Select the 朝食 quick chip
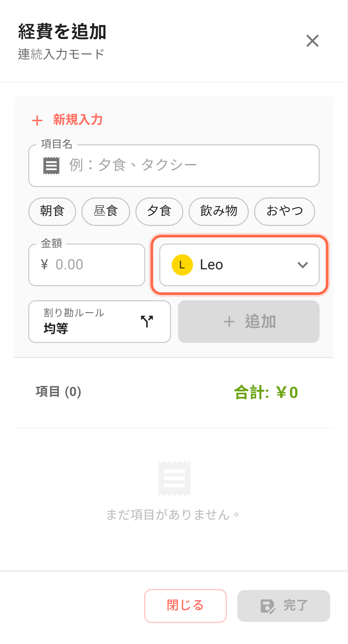This screenshot has width=348, height=644. [52, 211]
